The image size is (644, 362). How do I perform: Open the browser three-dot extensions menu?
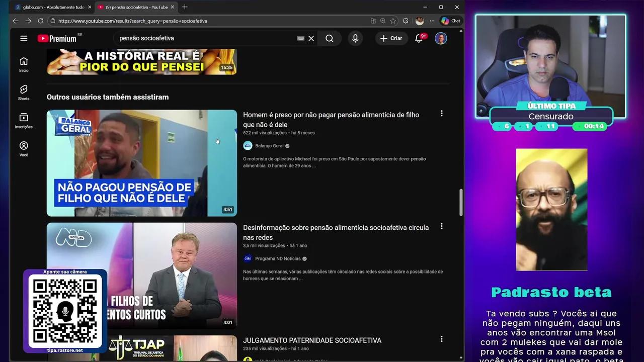(x=432, y=21)
